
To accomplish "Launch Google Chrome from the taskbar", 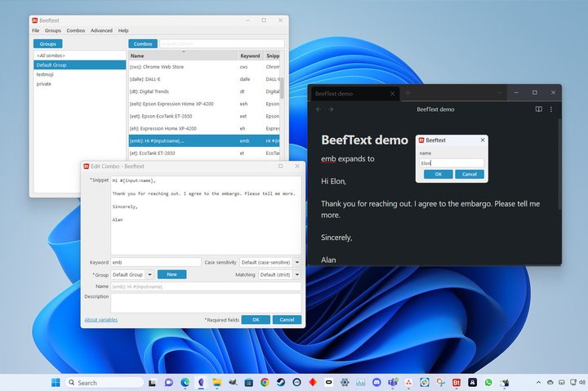I will tap(265, 382).
